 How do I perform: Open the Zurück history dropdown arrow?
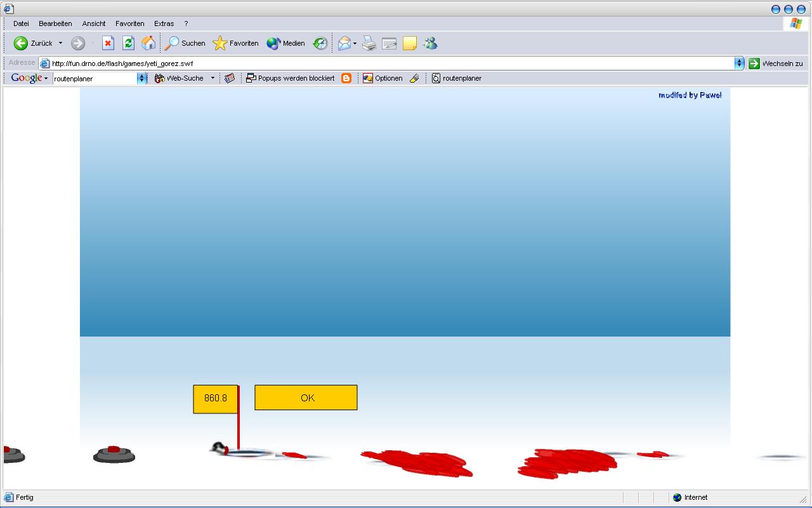[x=60, y=43]
